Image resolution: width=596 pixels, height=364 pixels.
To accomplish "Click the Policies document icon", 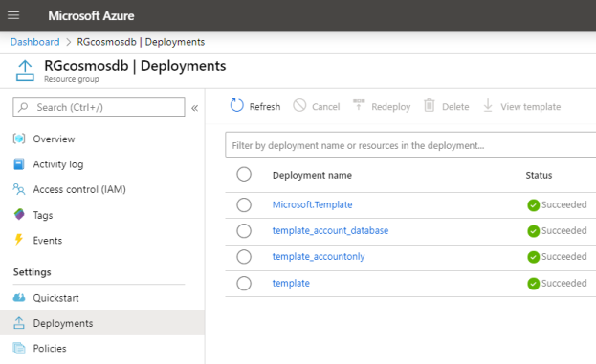I will (19, 348).
